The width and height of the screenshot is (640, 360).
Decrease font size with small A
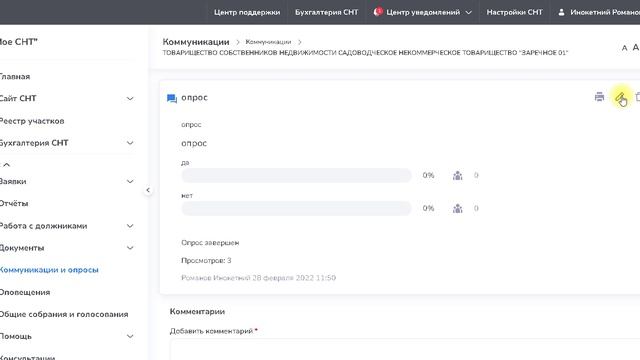tap(624, 48)
